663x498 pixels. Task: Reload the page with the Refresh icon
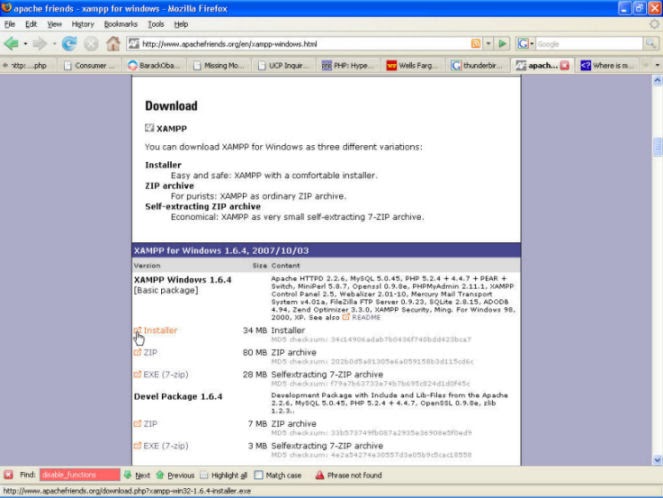69,44
